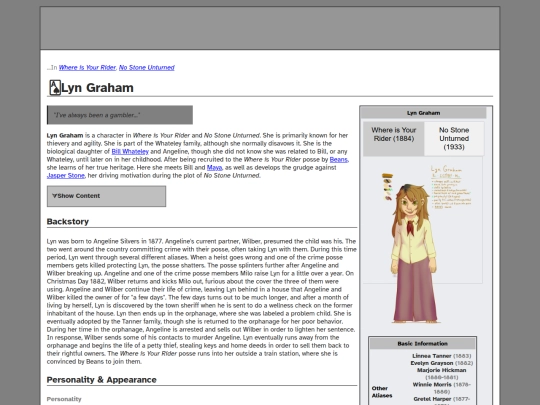Click the color palette swatches in the artwork
This screenshot has width=540, height=405.
point(387,187)
